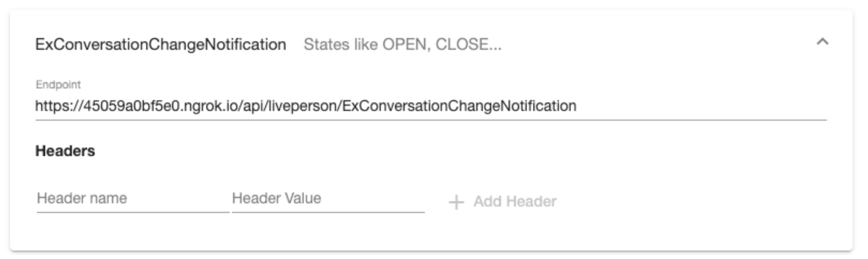Image resolution: width=868 pixels, height=259 pixels.
Task: Click the ngrok.io endpoint URL text
Action: coord(307,106)
